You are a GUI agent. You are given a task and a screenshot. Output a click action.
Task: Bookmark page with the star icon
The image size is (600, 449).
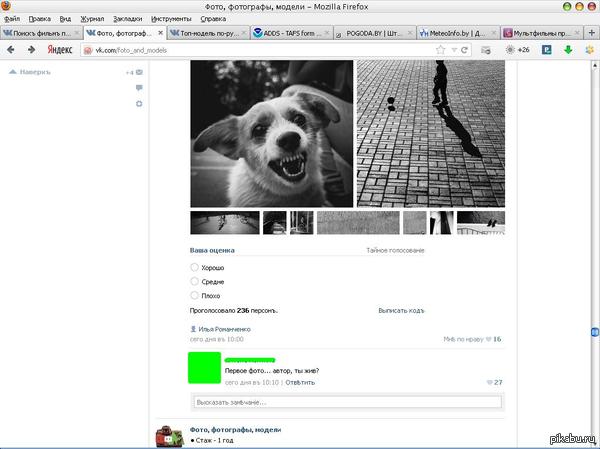click(441, 50)
